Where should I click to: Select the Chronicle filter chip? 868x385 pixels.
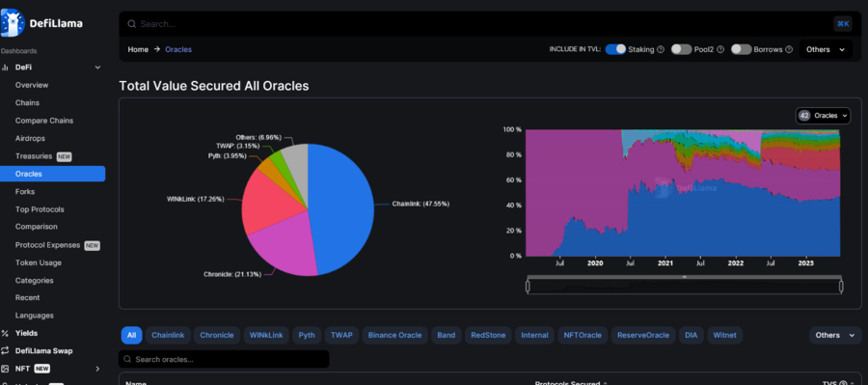click(x=217, y=335)
